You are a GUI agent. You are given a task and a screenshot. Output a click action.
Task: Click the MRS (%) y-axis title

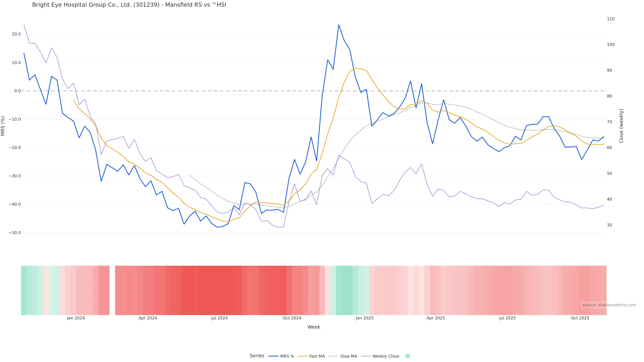(3, 126)
